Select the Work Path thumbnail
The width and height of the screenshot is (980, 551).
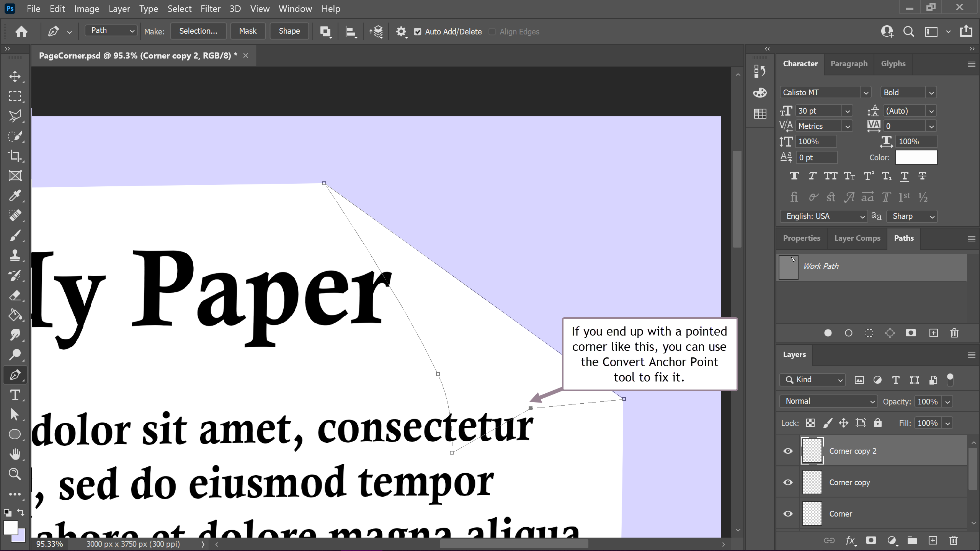[x=789, y=267]
